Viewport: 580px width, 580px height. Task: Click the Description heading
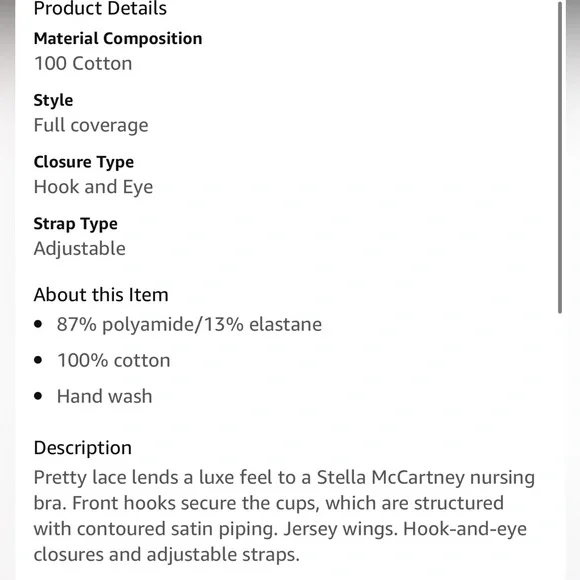[83, 448]
